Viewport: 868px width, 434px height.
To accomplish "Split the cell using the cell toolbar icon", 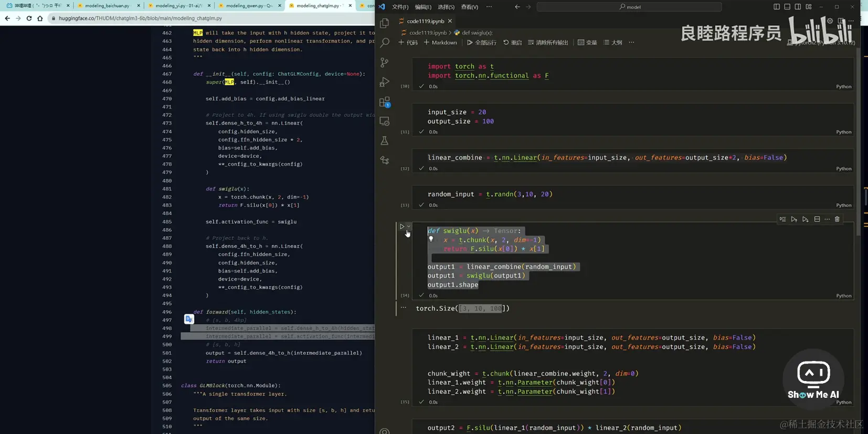I will pyautogui.click(x=817, y=219).
